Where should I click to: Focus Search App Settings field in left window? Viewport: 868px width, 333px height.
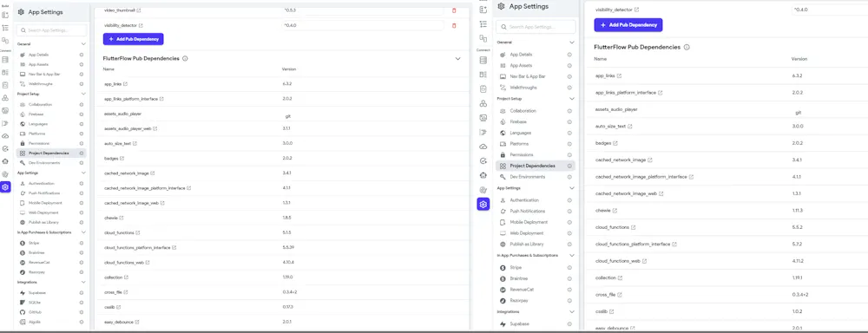point(51,29)
